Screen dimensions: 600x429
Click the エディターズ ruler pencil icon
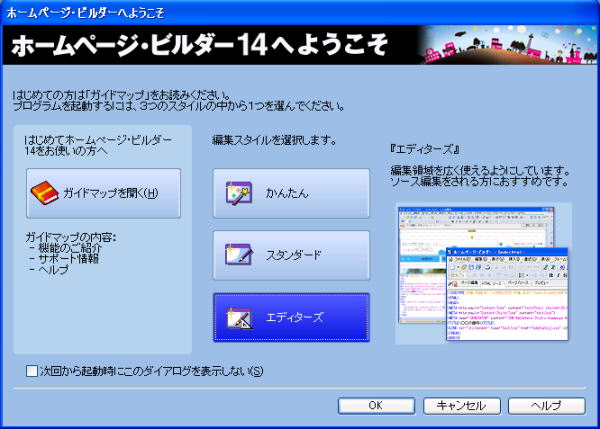(x=240, y=318)
